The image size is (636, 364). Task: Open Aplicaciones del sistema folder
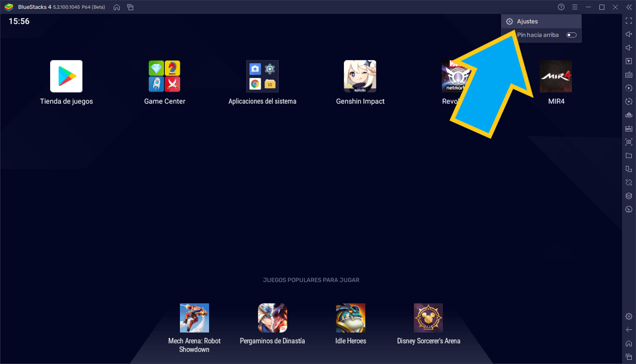pos(263,76)
